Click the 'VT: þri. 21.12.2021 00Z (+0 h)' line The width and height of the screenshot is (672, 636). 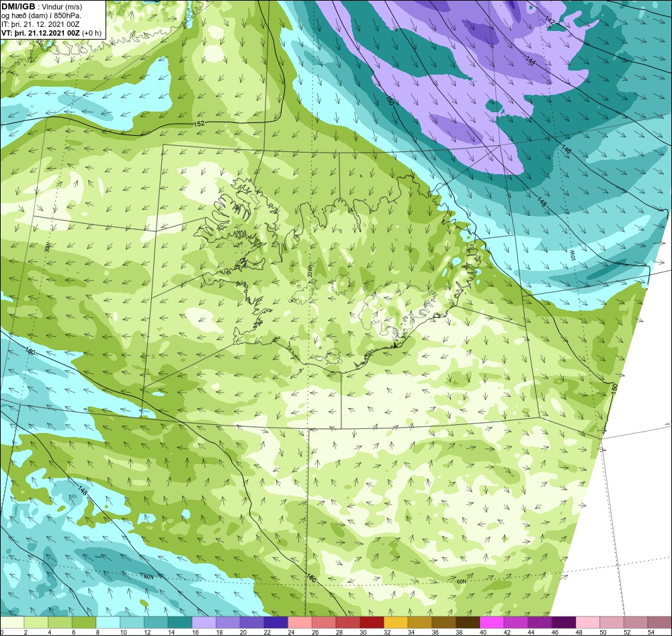[52, 33]
